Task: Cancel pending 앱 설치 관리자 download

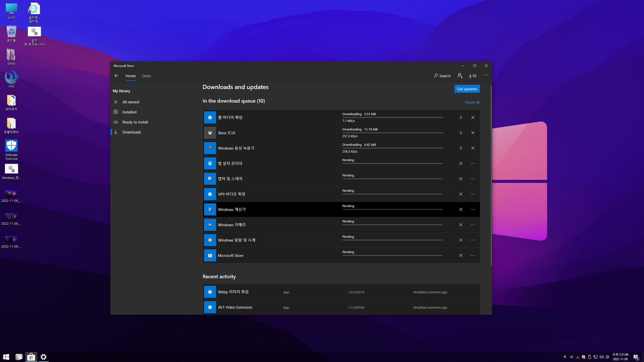Action: [461, 163]
